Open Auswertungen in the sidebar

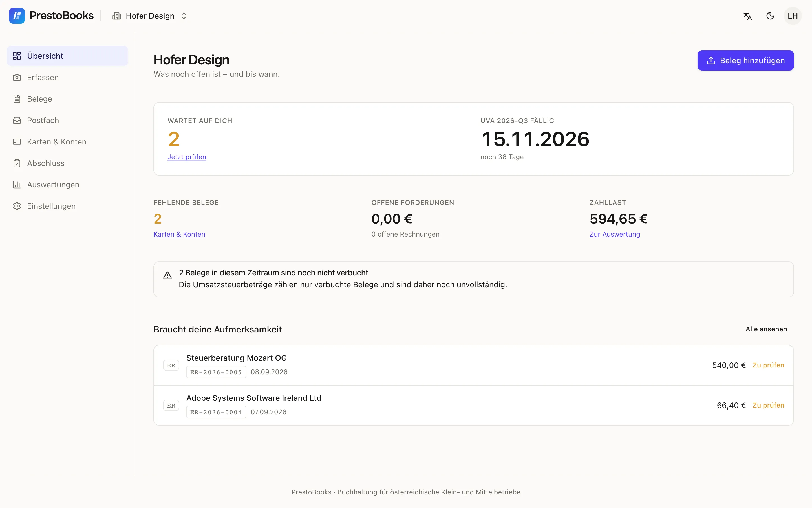tap(67, 185)
